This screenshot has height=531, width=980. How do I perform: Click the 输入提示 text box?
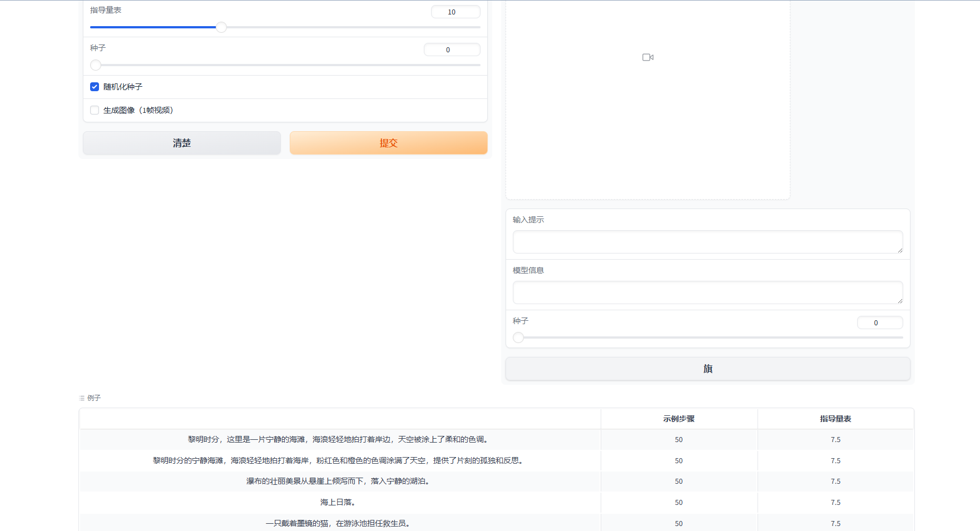[707, 242]
